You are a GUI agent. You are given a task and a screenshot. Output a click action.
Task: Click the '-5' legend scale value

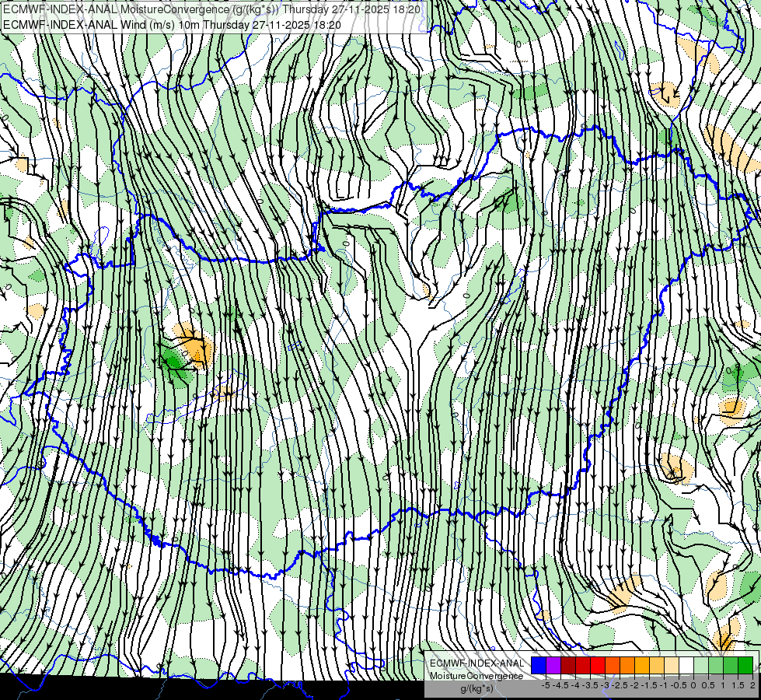tap(546, 685)
